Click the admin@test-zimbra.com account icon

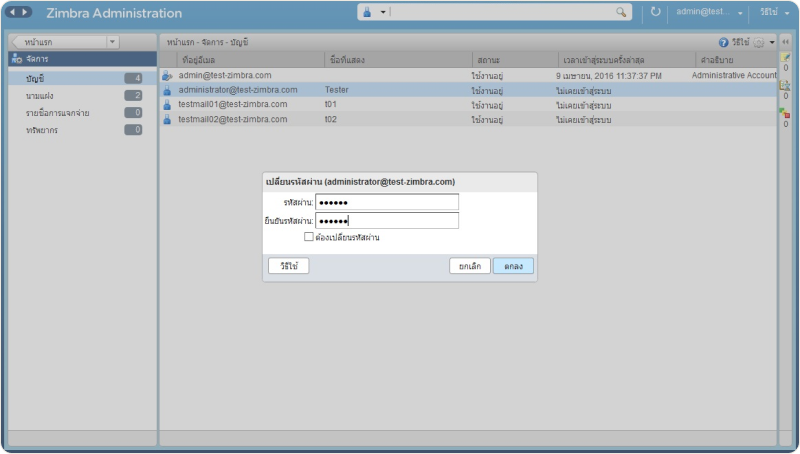(167, 75)
